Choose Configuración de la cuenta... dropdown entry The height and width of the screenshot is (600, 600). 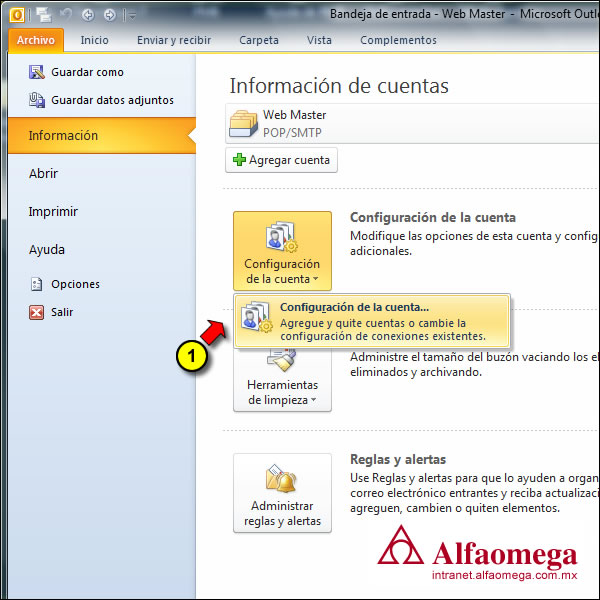pyautogui.click(x=372, y=321)
